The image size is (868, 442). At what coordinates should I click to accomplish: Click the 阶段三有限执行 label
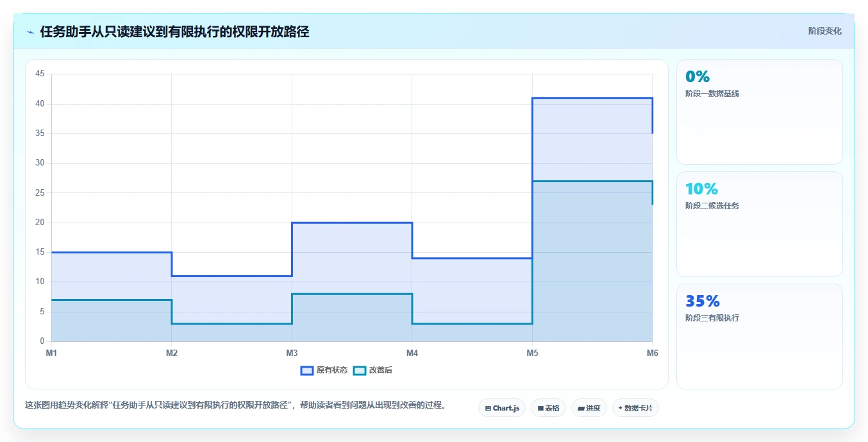(712, 318)
